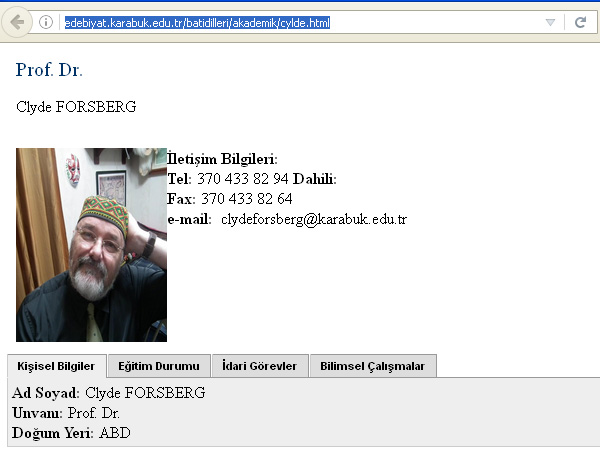The image size is (600, 450).
Task: Click Clyde Forsberg's profile photo
Action: coord(91,245)
